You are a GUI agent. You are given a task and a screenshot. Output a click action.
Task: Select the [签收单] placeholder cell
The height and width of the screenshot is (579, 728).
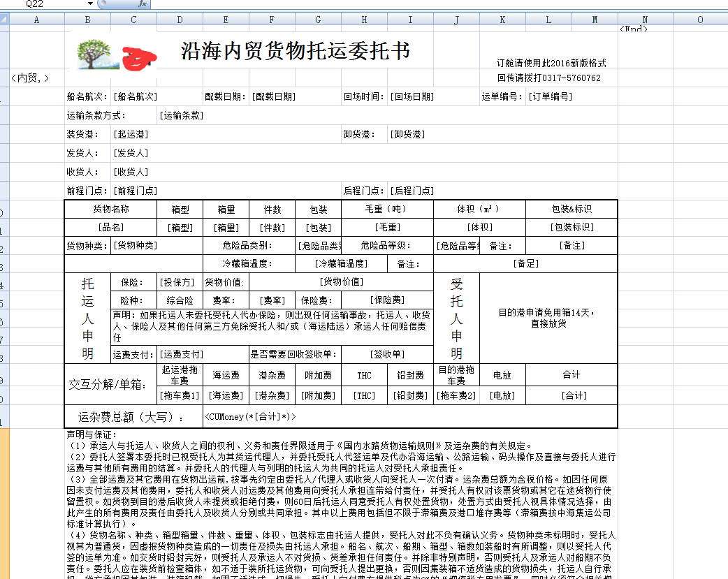pos(387,355)
